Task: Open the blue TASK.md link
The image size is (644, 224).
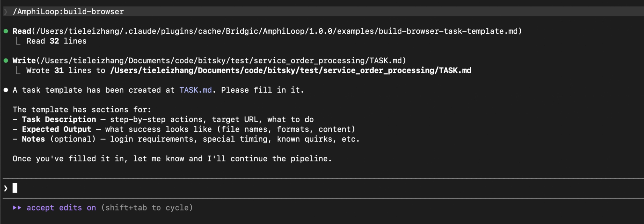Action: click(x=195, y=90)
